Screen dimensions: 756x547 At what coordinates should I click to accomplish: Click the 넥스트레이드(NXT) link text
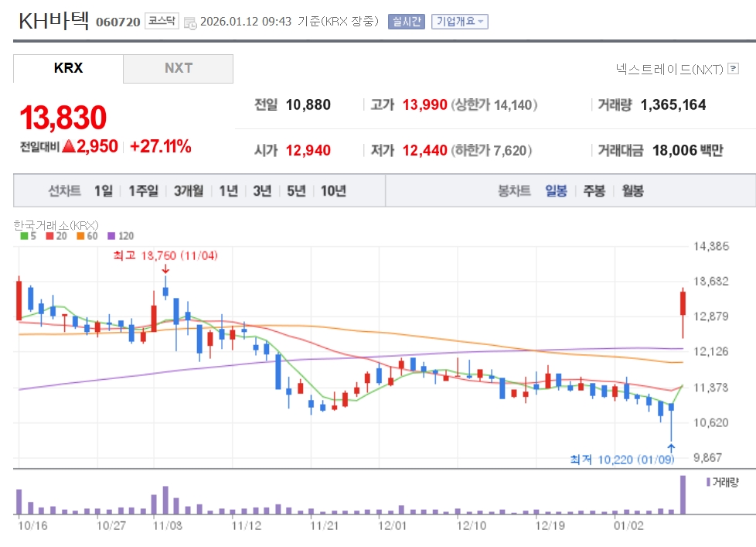click(x=669, y=70)
